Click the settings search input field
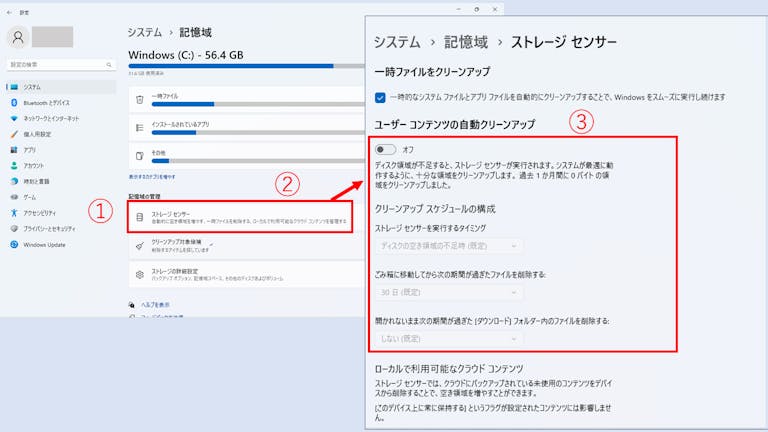This screenshot has width=768, height=432. click(x=61, y=65)
